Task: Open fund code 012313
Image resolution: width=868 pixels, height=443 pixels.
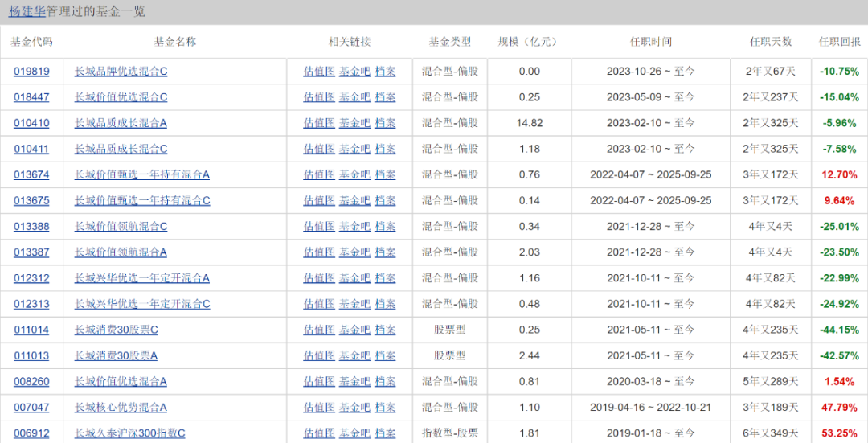Action: click(31, 303)
